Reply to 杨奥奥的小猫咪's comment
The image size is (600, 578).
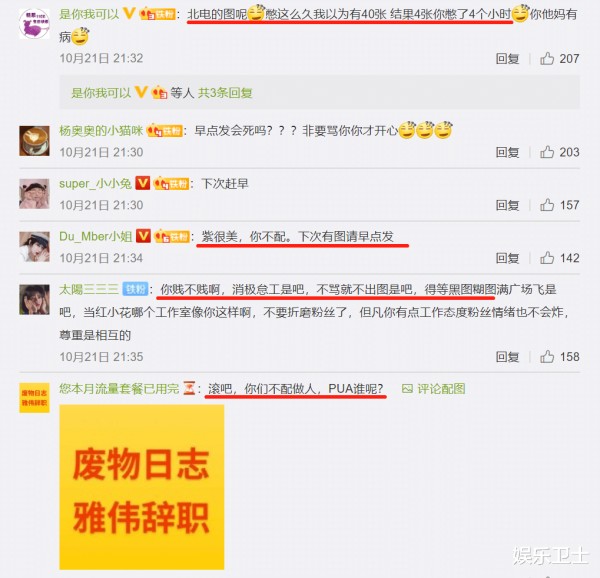coord(507,152)
